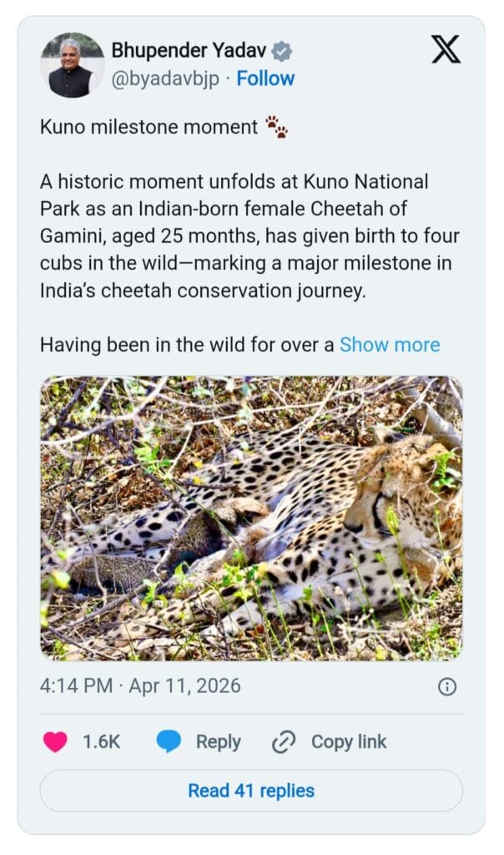The image size is (504, 855).
Task: Click the Reply text label
Action: (x=218, y=741)
